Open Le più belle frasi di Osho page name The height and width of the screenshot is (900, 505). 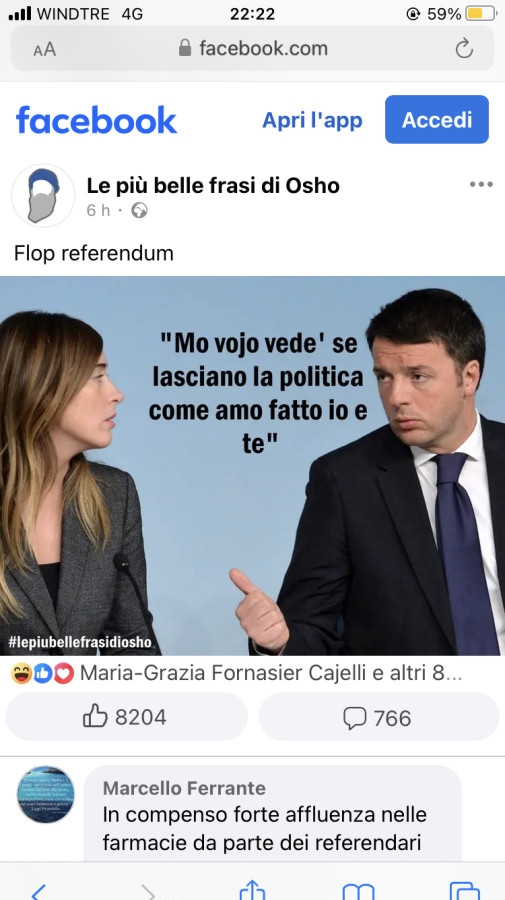(x=213, y=185)
